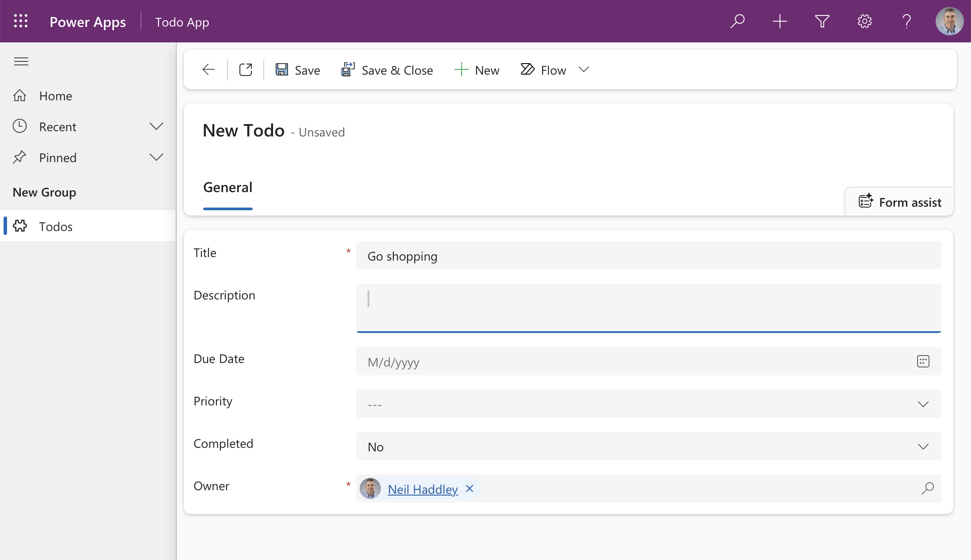Click Save & Close
The width and height of the screenshot is (971, 560).
point(387,70)
